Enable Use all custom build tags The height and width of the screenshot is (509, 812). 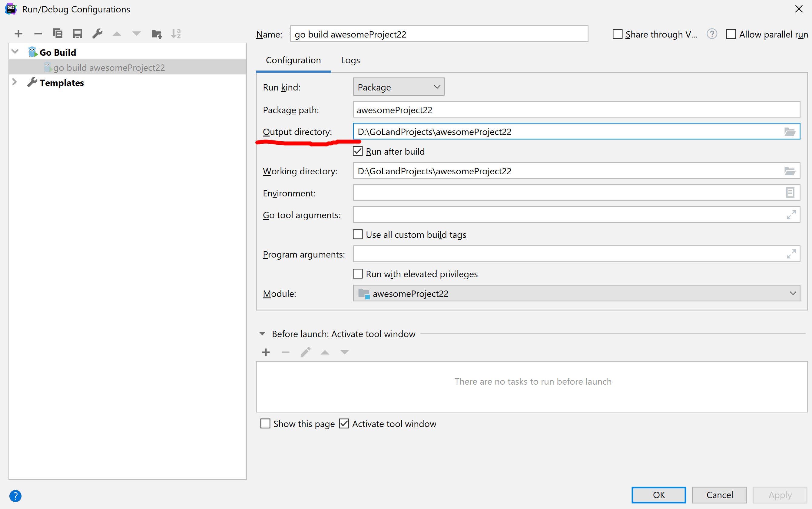(x=358, y=235)
